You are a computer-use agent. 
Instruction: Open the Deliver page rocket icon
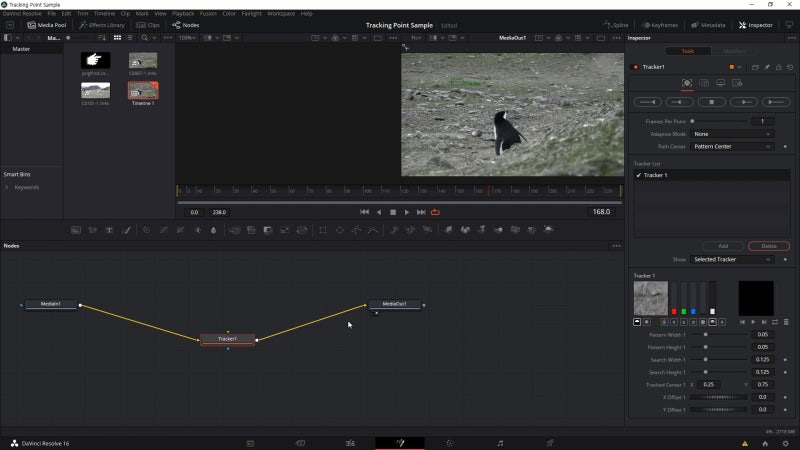tap(549, 443)
